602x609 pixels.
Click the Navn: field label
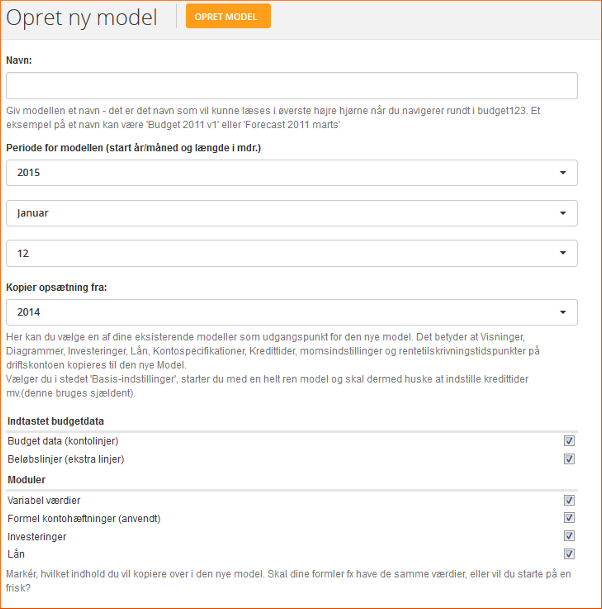[x=19, y=60]
